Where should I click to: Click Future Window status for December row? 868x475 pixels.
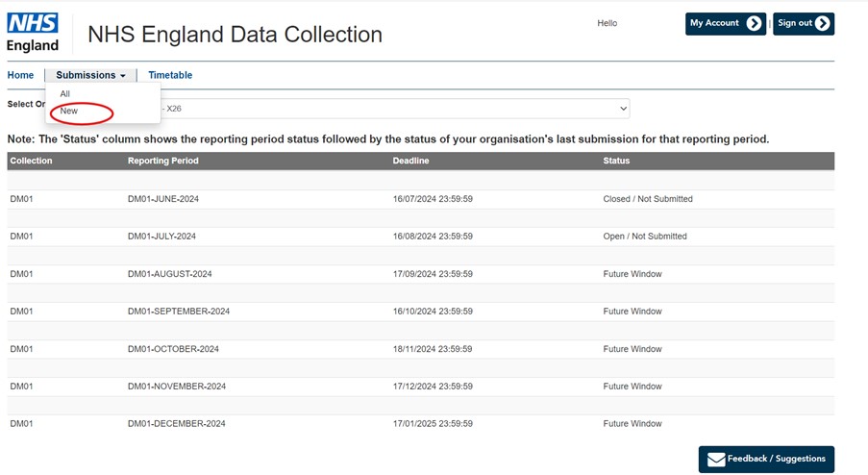(x=632, y=423)
